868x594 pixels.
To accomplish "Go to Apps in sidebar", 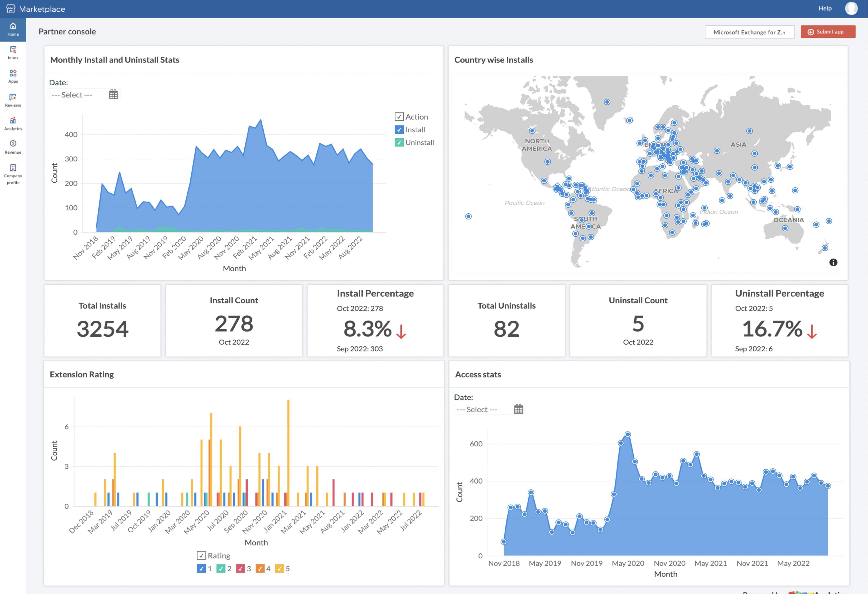I will point(13,76).
